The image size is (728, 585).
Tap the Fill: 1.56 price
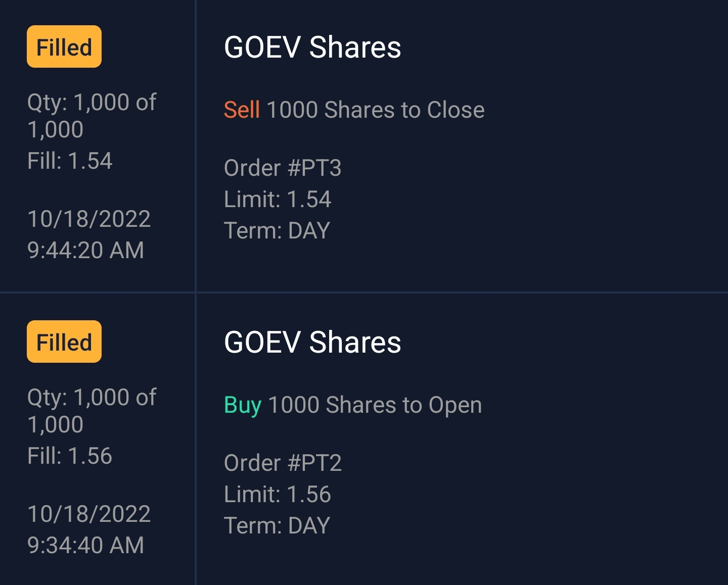70,456
